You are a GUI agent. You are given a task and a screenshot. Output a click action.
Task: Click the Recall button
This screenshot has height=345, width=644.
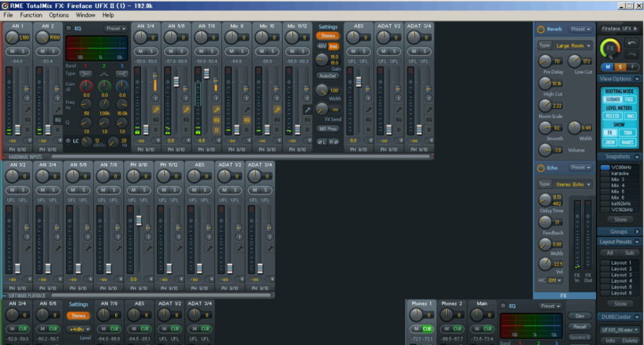(579, 327)
